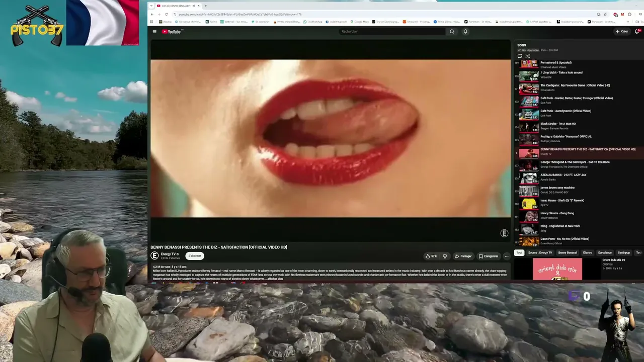644x362 pixels.
Task: Reload the page with the browser refresh icon
Action: (x=167, y=14)
